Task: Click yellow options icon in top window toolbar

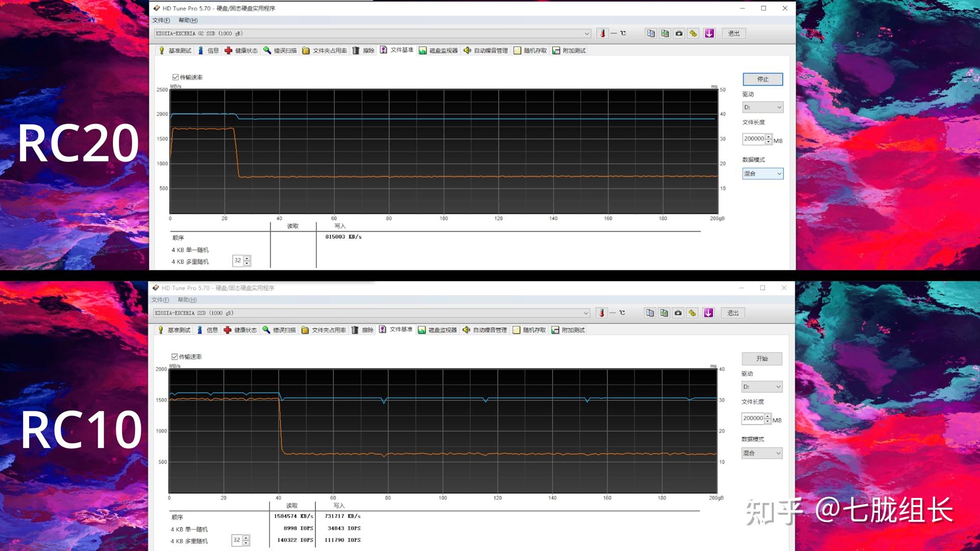Action: tap(693, 34)
